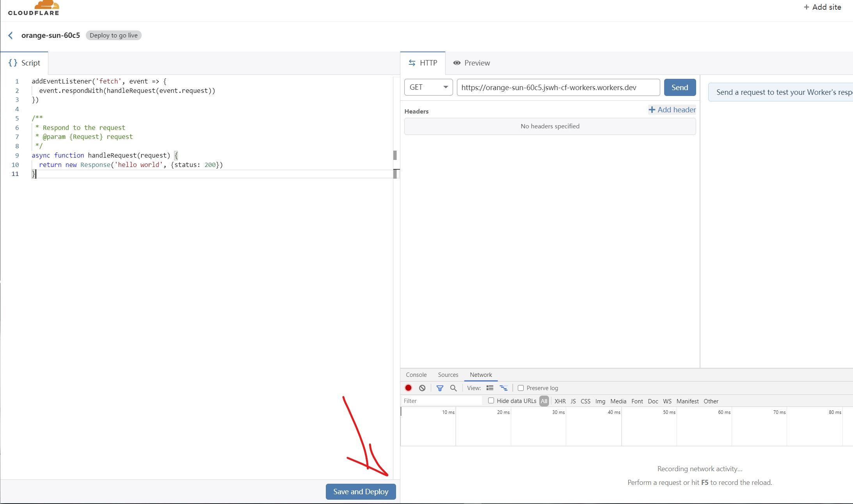Switch to the Console tab

(416, 374)
